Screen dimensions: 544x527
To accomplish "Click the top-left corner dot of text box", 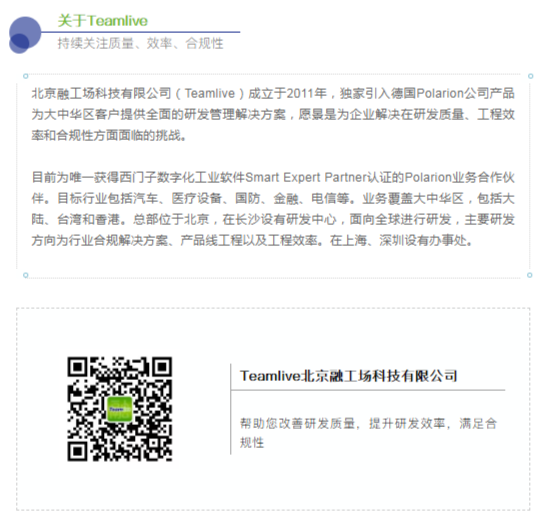I will 25,76.
